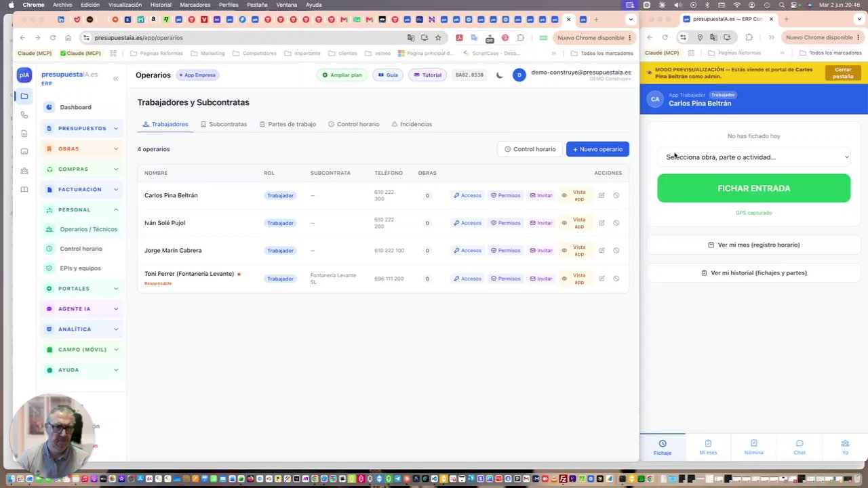This screenshot has width=868, height=488.
Task: Edit Carlos Pina Beltrán pencil icon
Action: [601, 195]
